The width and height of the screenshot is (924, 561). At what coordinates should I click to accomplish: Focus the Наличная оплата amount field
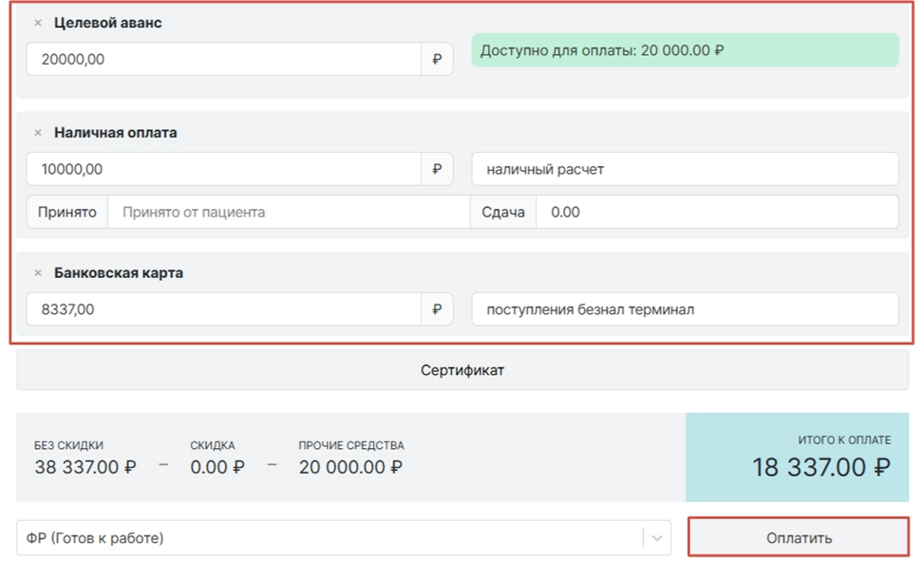tap(223, 169)
